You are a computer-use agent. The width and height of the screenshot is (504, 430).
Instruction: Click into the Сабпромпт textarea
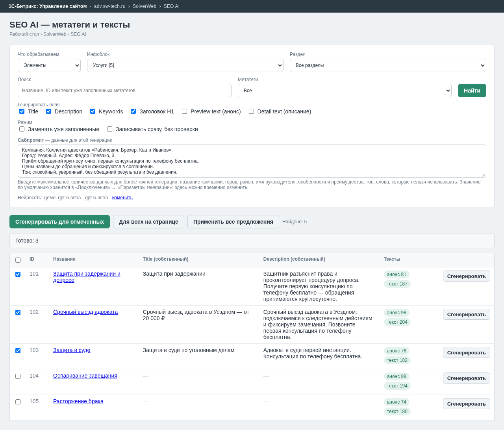tap(252, 161)
